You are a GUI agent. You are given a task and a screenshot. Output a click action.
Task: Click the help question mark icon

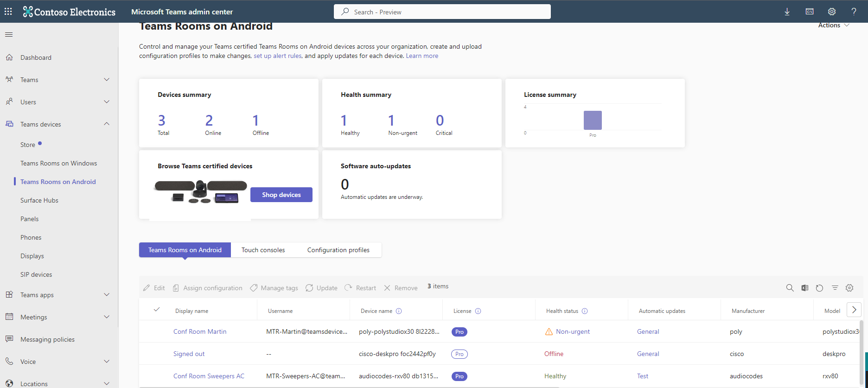coord(854,12)
